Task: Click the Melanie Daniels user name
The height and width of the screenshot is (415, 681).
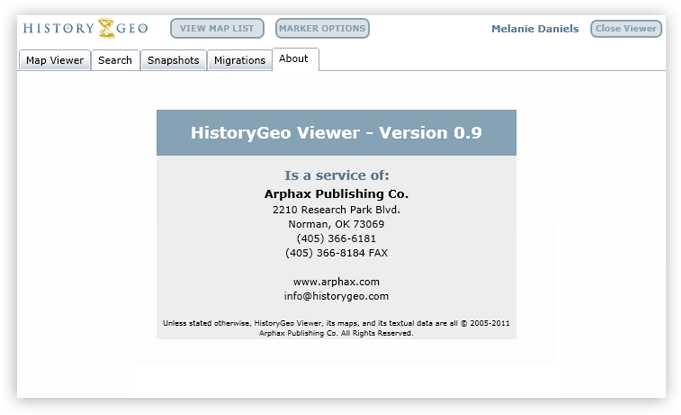Action: [x=535, y=29]
